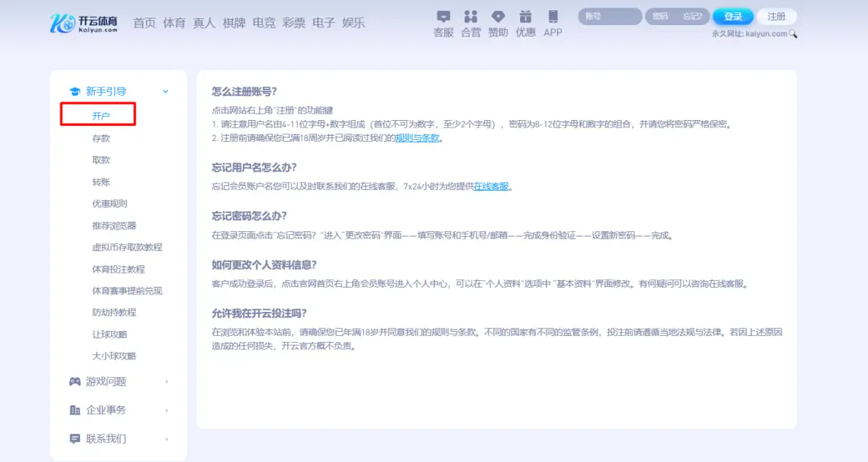Open the 电竞 menu item
This screenshot has height=462, width=868.
263,22
